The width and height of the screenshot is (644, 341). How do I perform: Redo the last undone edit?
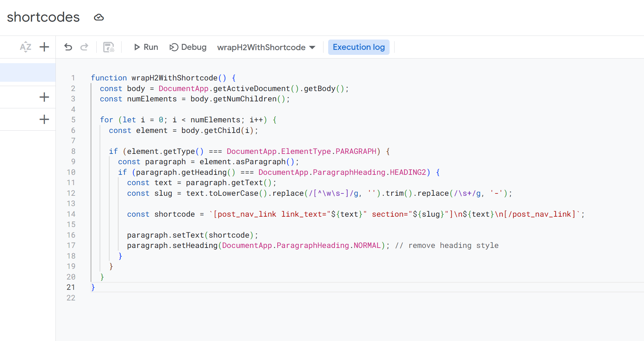click(x=84, y=47)
